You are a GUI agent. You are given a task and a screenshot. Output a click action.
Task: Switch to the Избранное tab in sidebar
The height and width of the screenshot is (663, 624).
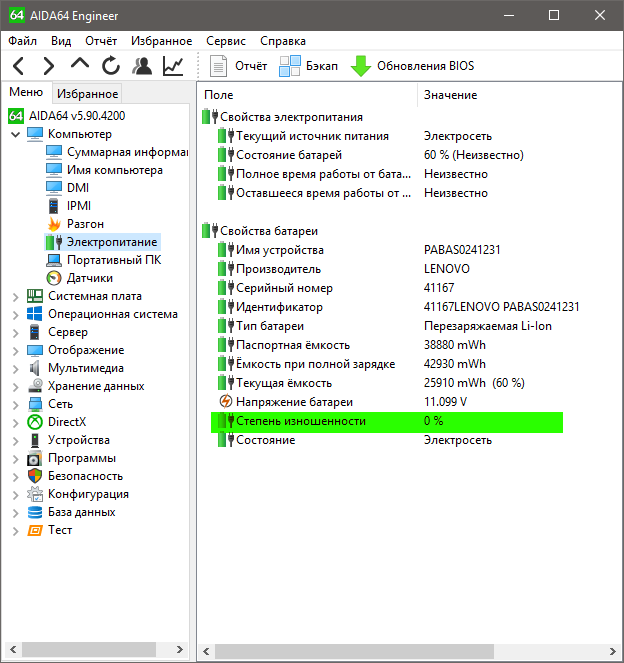pyautogui.click(x=88, y=93)
